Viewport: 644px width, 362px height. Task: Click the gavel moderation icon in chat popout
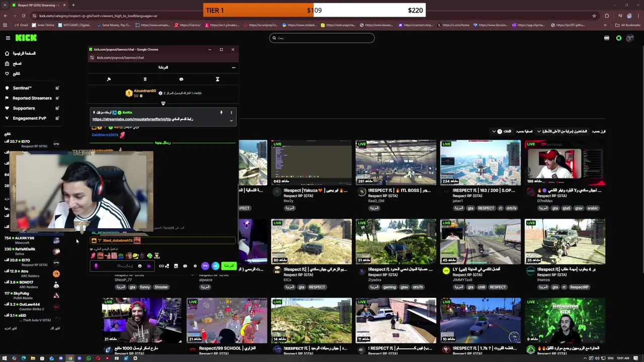pyautogui.click(x=109, y=79)
